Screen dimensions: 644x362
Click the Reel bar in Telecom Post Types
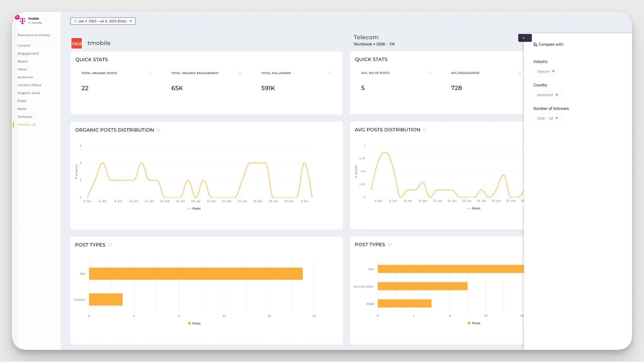coord(451,269)
